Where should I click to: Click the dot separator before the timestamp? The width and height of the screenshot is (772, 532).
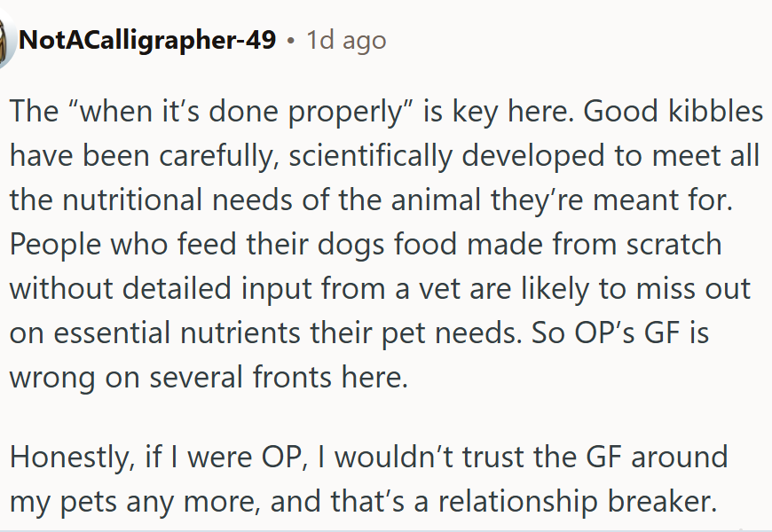[x=290, y=41]
